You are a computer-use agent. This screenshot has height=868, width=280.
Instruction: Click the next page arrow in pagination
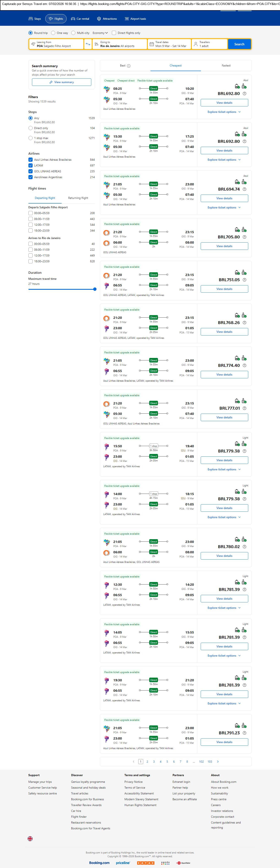click(x=218, y=762)
